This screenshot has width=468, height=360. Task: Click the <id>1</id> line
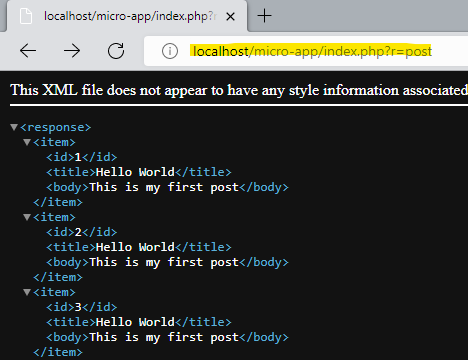coord(82,157)
